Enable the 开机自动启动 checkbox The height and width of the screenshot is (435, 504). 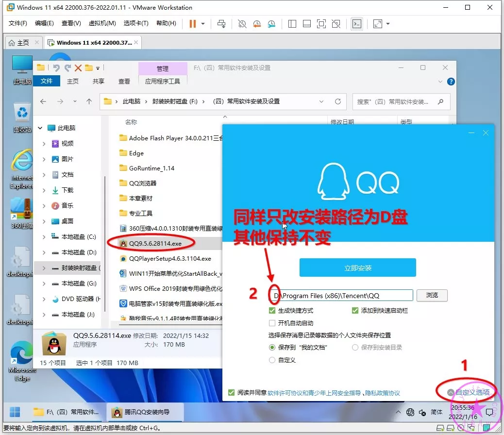tap(272, 323)
